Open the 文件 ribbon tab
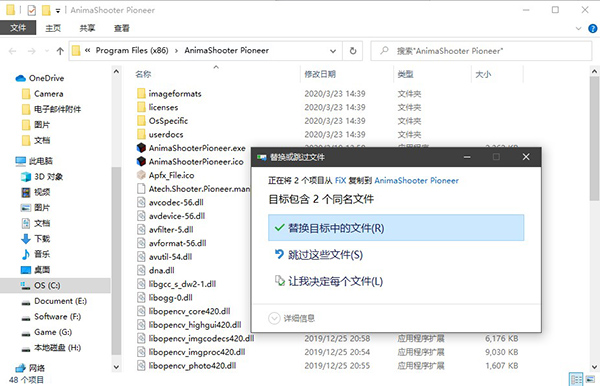 [x=18, y=28]
